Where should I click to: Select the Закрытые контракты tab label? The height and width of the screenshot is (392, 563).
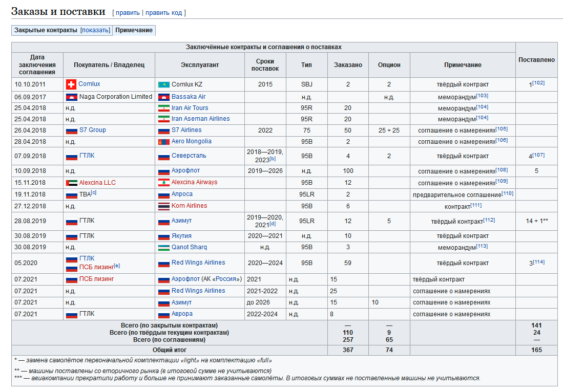click(x=46, y=30)
